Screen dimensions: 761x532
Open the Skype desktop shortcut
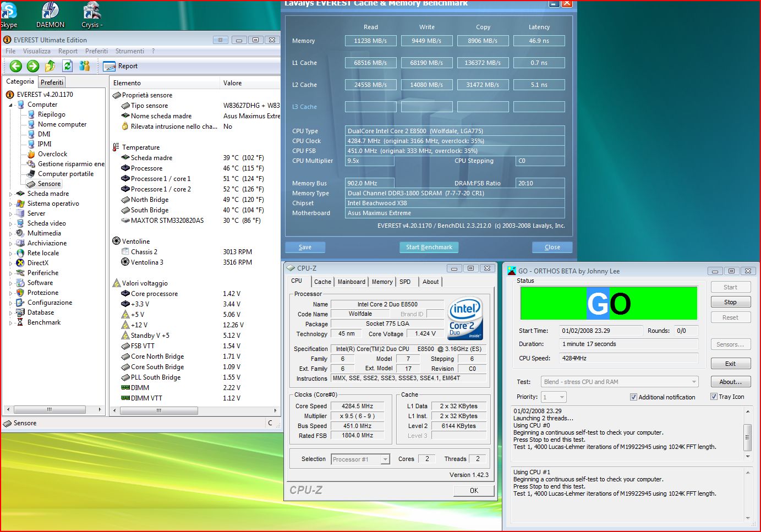(x=8, y=14)
